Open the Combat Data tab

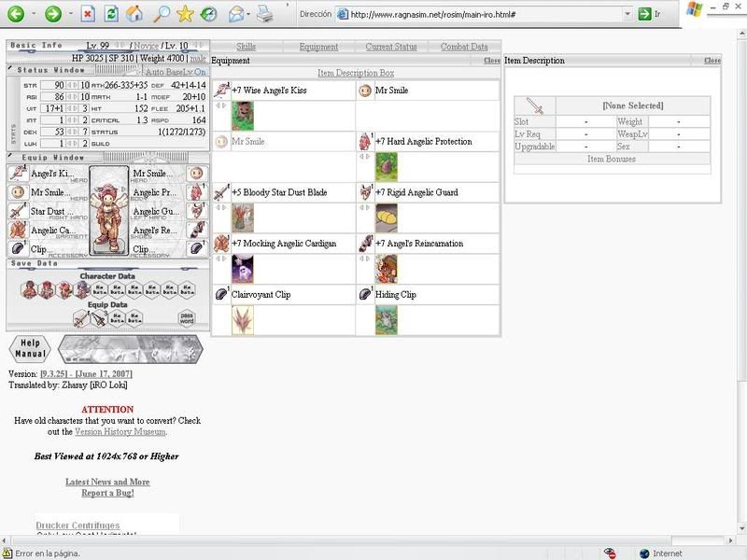coord(464,47)
